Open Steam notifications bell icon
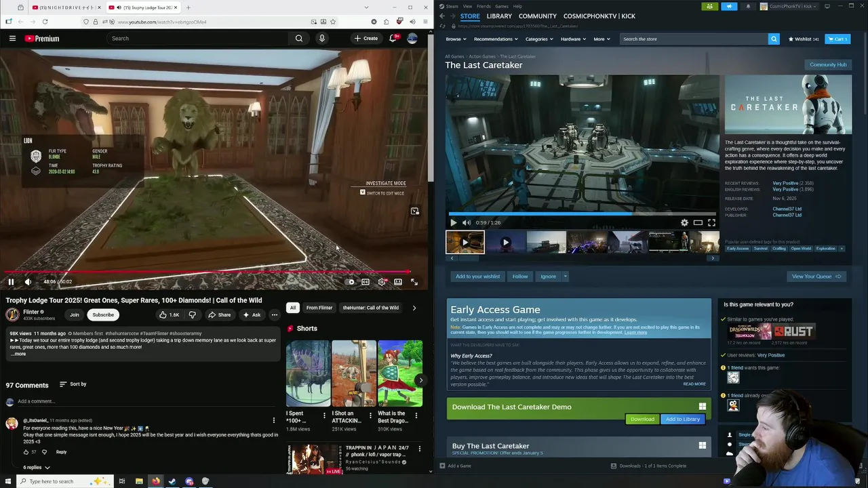 click(x=748, y=6)
